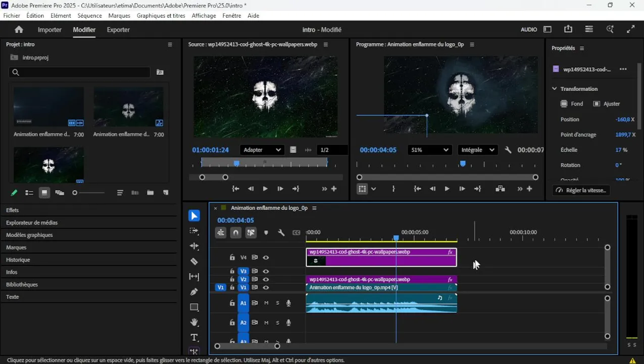Image resolution: width=644 pixels, height=364 pixels.
Task: Select the Type text tool
Action: [194, 337]
